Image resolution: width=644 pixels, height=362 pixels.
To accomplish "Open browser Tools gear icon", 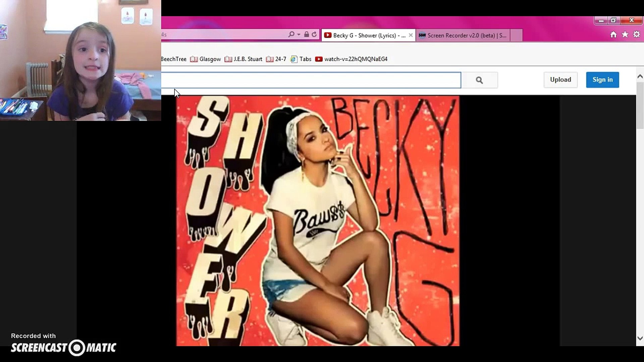I will 636,35.
